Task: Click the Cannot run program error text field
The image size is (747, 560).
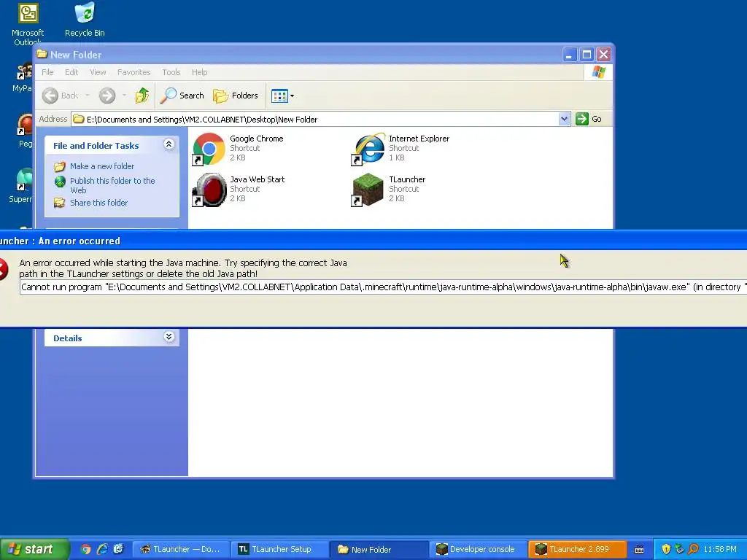Action: coord(384,287)
